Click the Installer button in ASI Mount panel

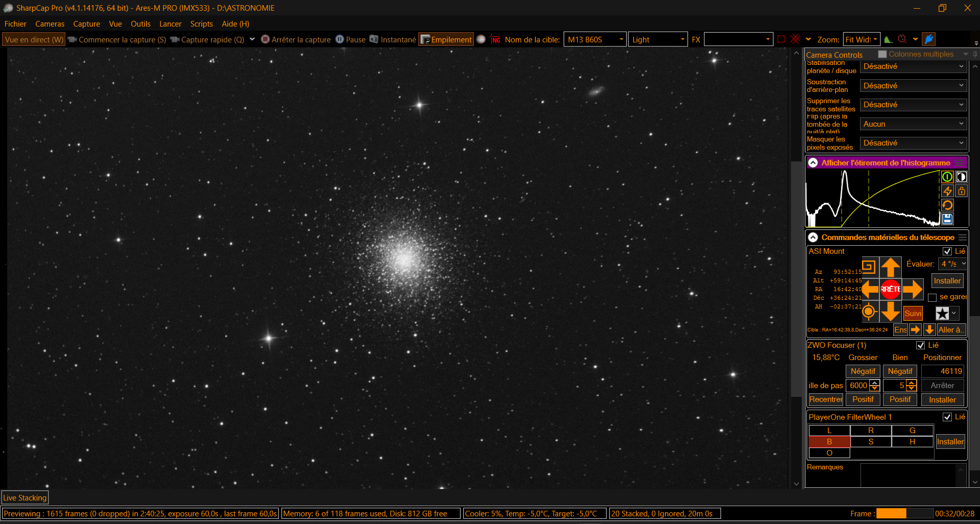tap(947, 281)
